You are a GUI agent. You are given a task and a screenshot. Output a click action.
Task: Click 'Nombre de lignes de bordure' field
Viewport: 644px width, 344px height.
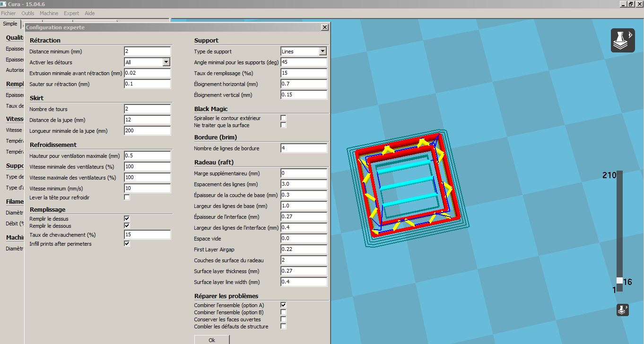click(304, 148)
